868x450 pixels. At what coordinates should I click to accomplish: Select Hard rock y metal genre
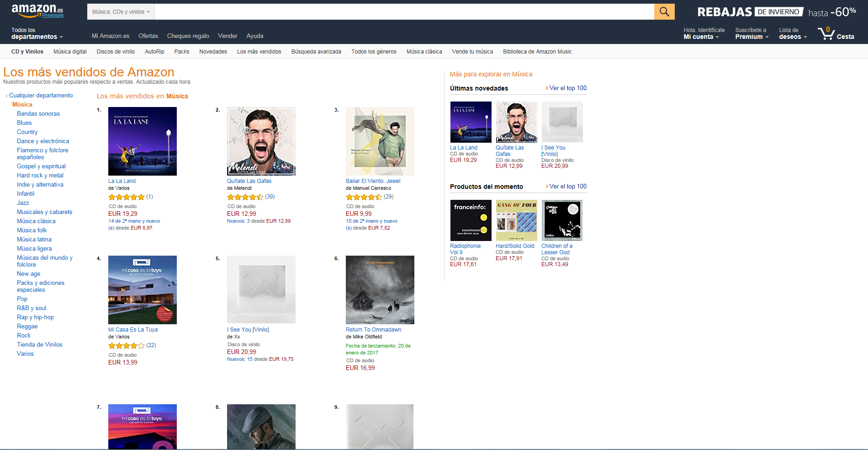[40, 176]
